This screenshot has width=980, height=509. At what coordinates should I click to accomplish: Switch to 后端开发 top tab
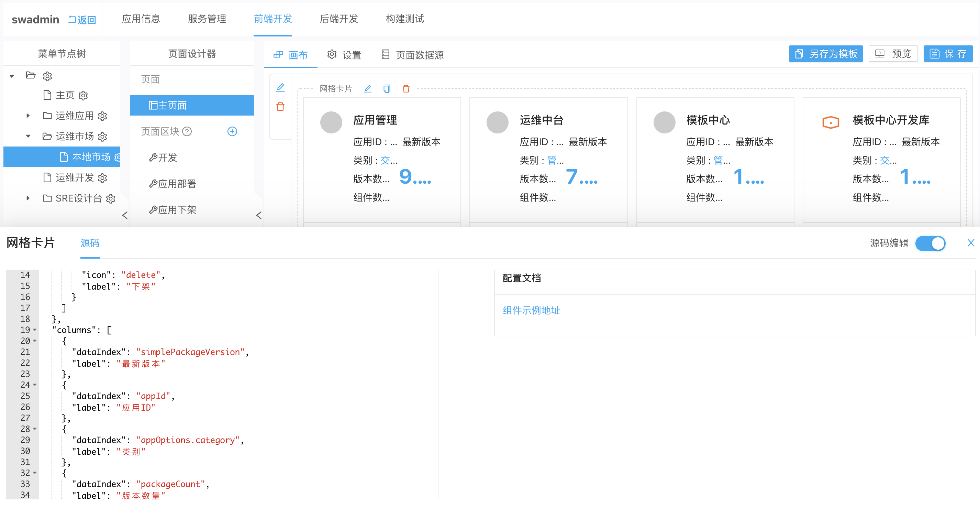pyautogui.click(x=338, y=19)
